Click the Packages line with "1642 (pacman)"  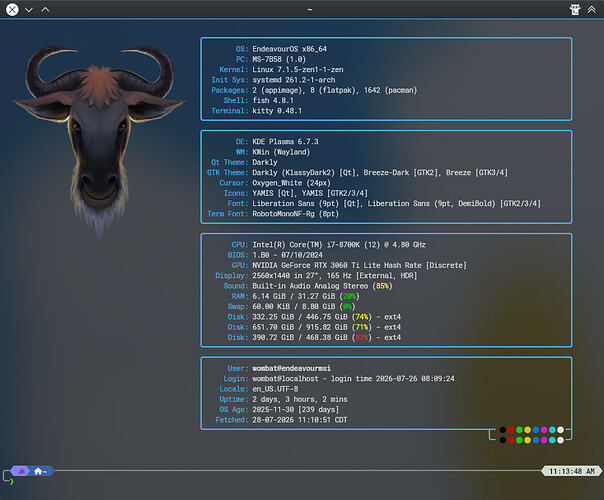334,90
